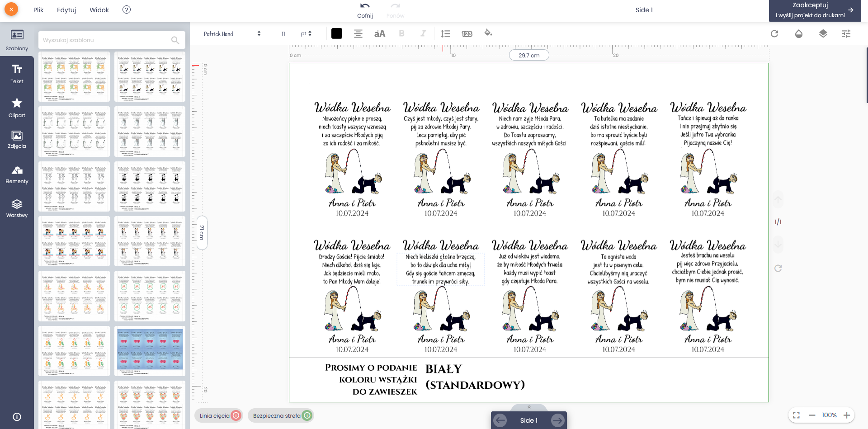Viewport: 868px width, 429px height.
Task: Open the Plik menu
Action: click(x=38, y=10)
